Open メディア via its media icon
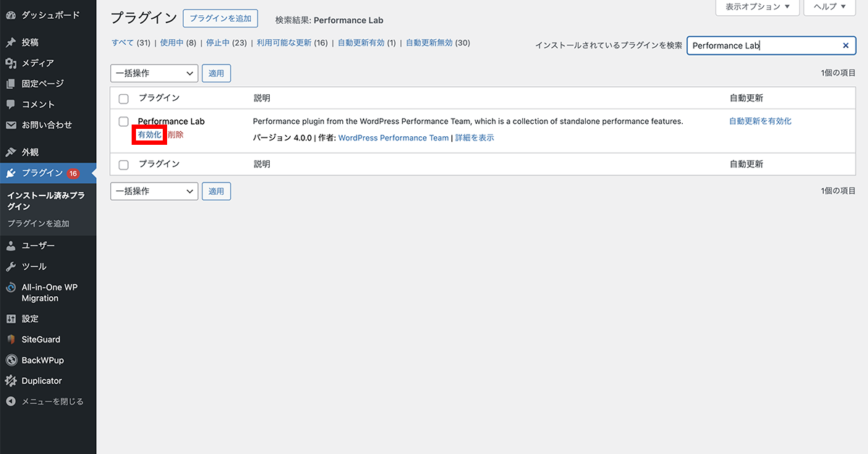This screenshot has height=454, width=868. click(x=11, y=62)
